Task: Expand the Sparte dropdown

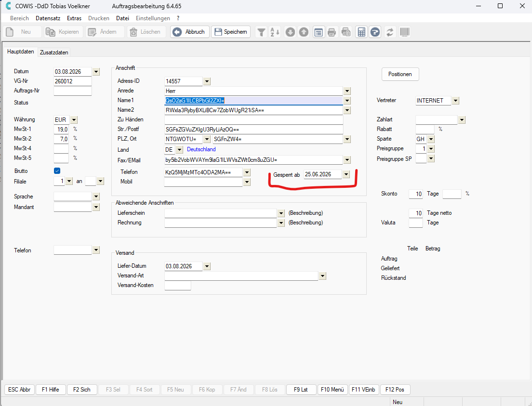Action: pos(431,139)
